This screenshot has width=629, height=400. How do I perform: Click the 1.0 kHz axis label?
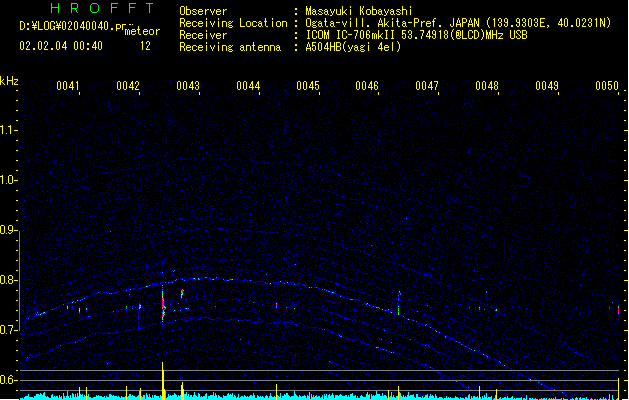[8, 180]
